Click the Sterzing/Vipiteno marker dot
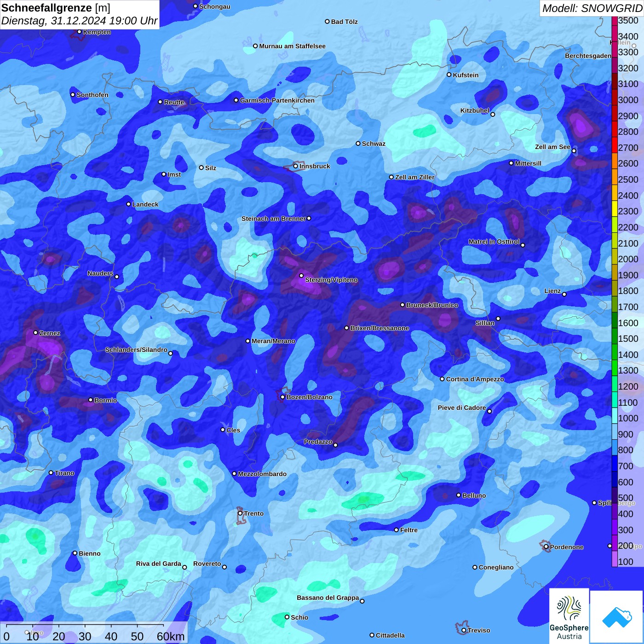The image size is (644, 644). point(301,276)
